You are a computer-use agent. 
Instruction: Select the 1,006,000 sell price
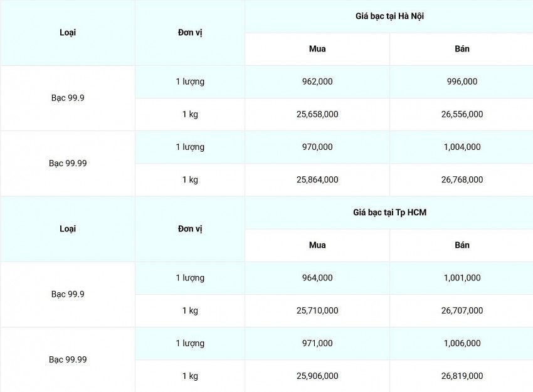click(462, 343)
